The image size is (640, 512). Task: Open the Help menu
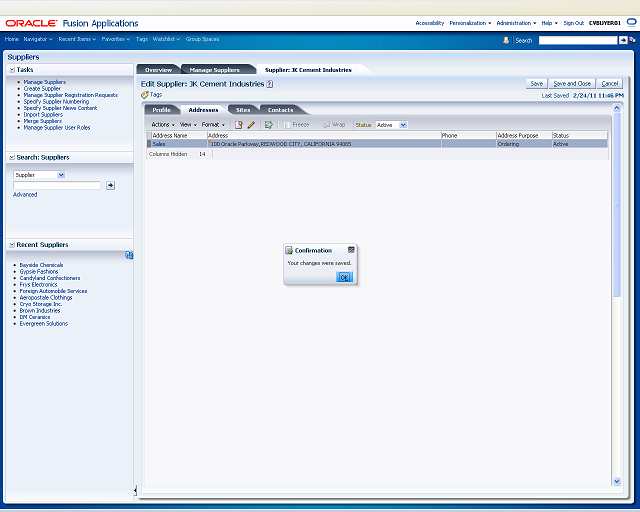pyautogui.click(x=549, y=23)
